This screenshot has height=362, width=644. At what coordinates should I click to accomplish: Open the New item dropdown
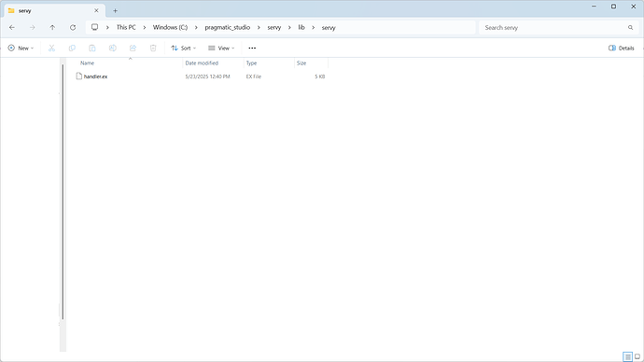pyautogui.click(x=21, y=48)
